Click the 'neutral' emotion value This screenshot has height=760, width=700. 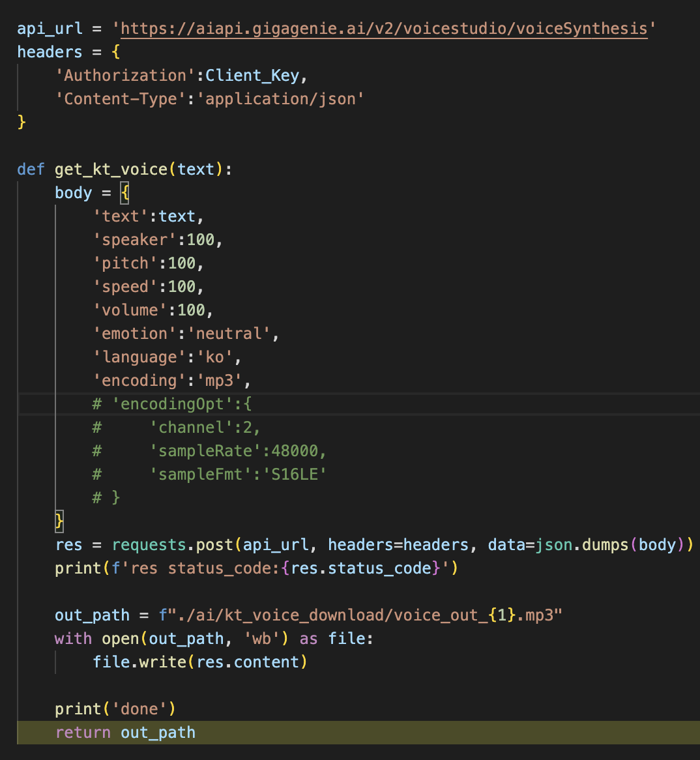[x=228, y=334]
